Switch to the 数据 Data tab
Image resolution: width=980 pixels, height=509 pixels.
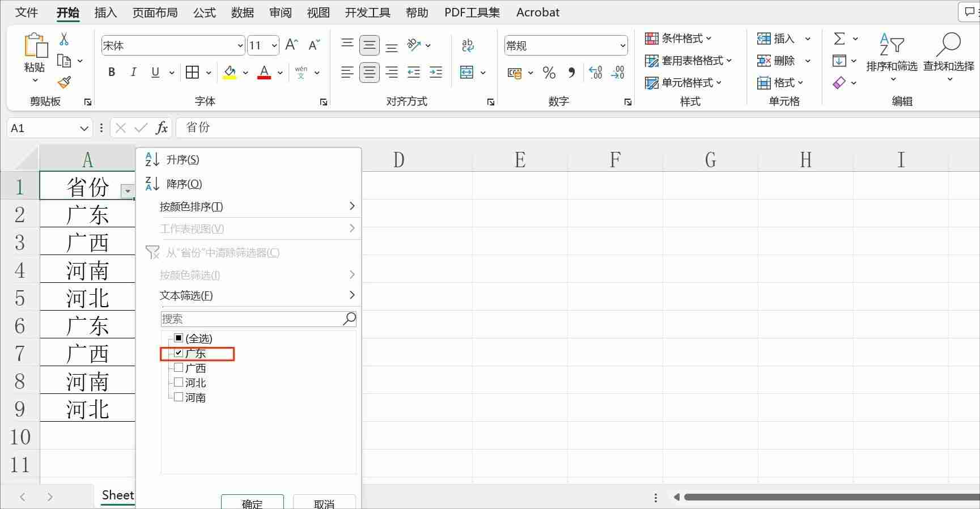(x=242, y=12)
